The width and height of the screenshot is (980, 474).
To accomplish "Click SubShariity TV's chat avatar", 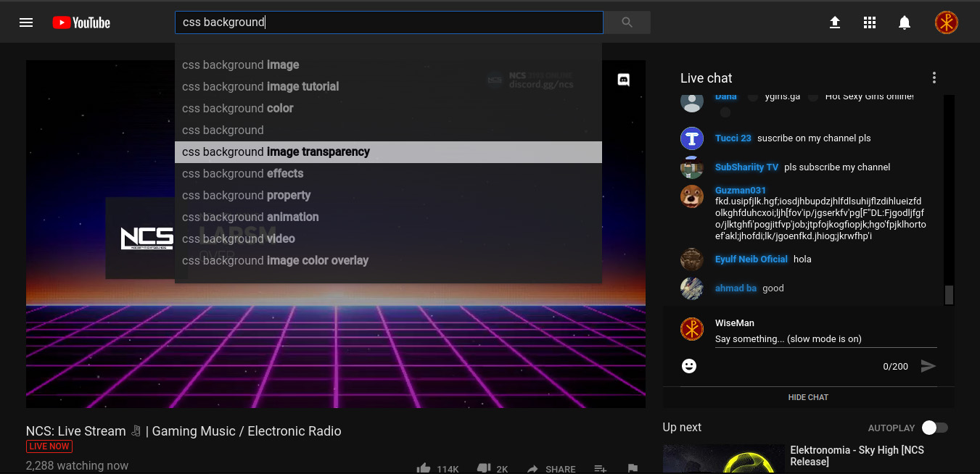I will coord(692,167).
